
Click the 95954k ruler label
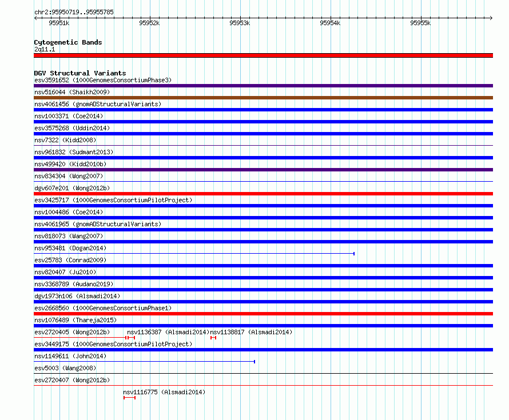pos(330,23)
